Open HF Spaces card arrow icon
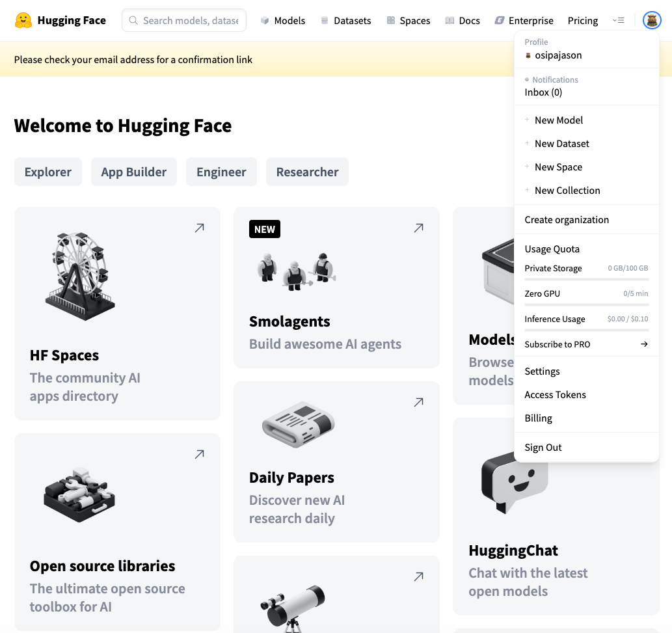This screenshot has height=633, width=672. pyautogui.click(x=199, y=228)
